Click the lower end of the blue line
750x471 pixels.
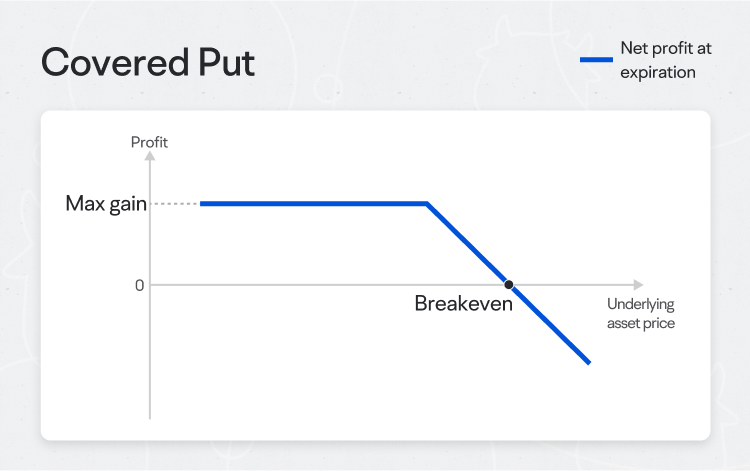[589, 362]
